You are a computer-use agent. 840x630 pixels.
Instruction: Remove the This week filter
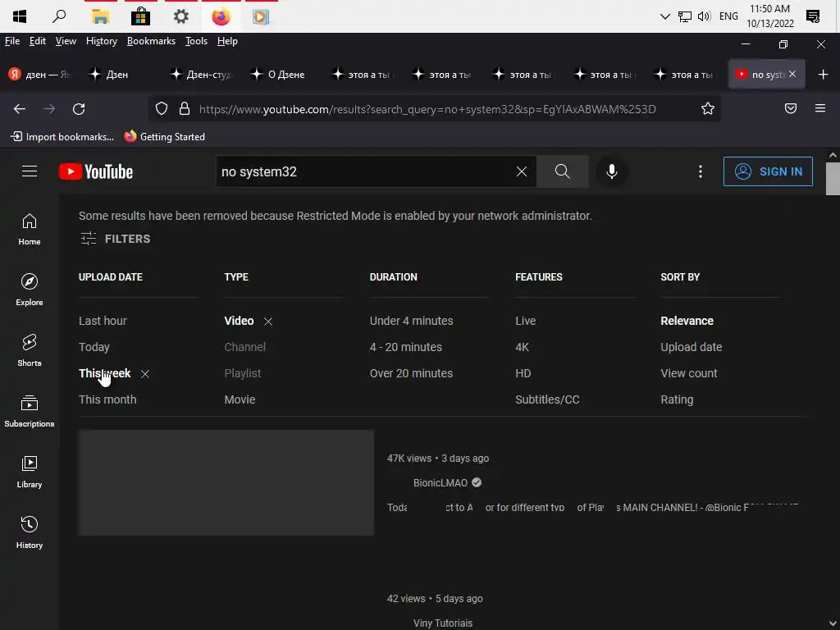(145, 374)
